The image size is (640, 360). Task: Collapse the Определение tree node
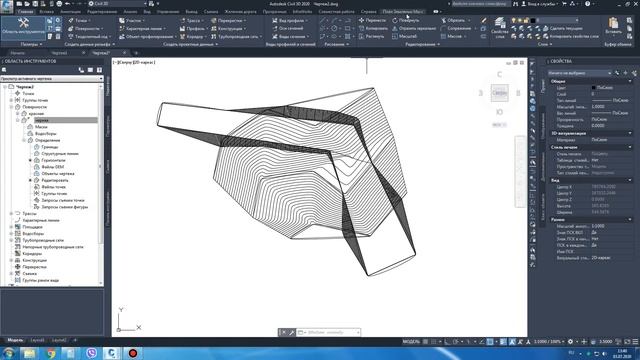(x=24, y=140)
